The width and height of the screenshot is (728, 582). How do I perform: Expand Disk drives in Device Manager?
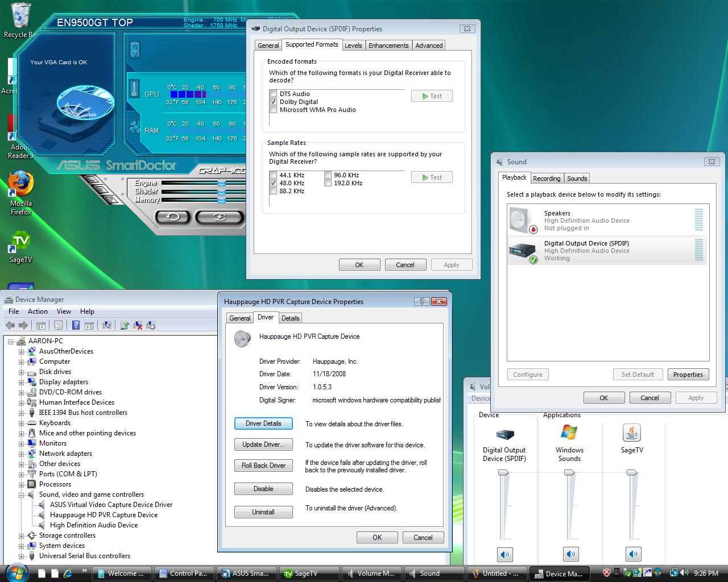click(x=21, y=372)
